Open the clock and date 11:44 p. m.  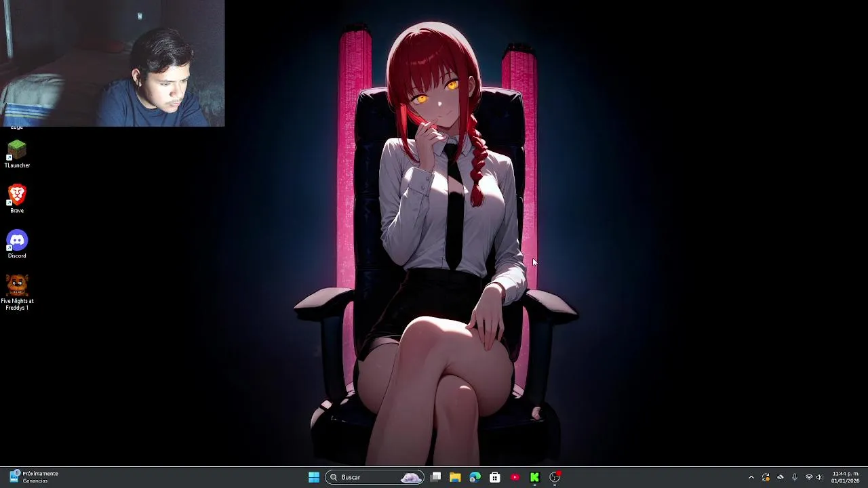coord(846,477)
